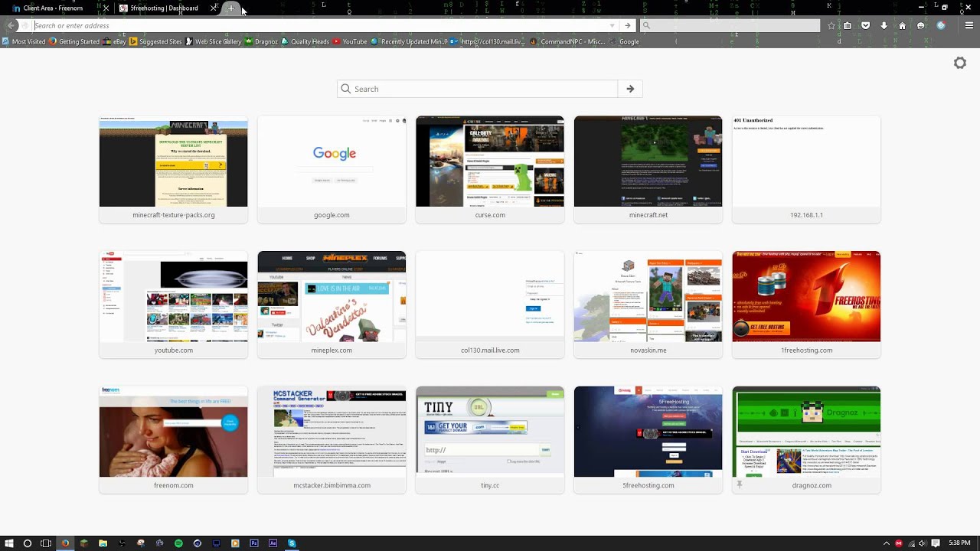Open File Explorer from the taskbar
The image size is (980, 551).
click(103, 543)
